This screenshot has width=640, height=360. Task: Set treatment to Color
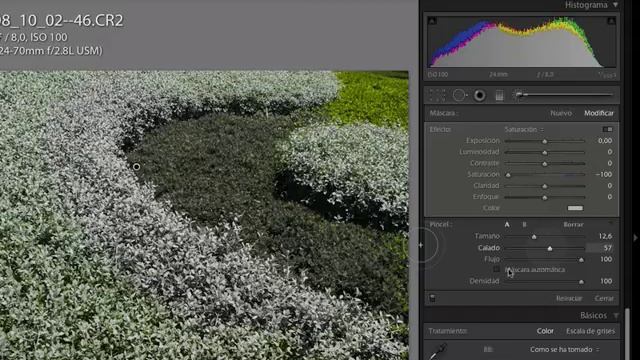(x=545, y=331)
